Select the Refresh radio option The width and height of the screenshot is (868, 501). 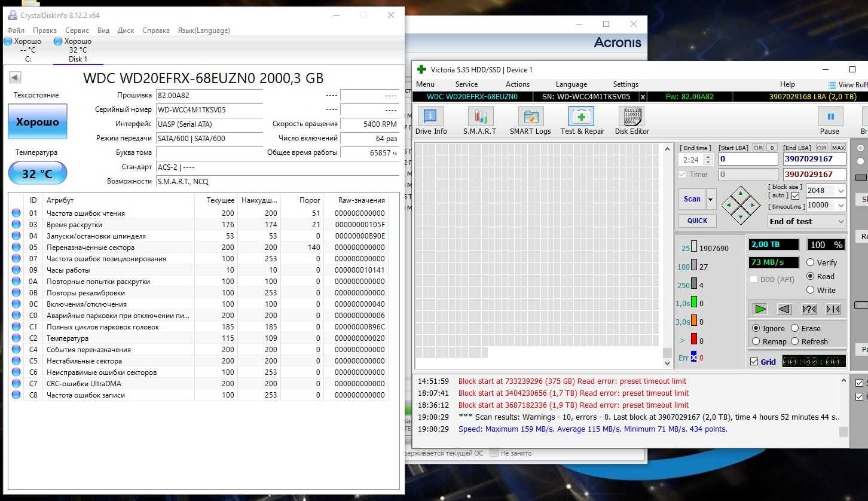(x=794, y=341)
